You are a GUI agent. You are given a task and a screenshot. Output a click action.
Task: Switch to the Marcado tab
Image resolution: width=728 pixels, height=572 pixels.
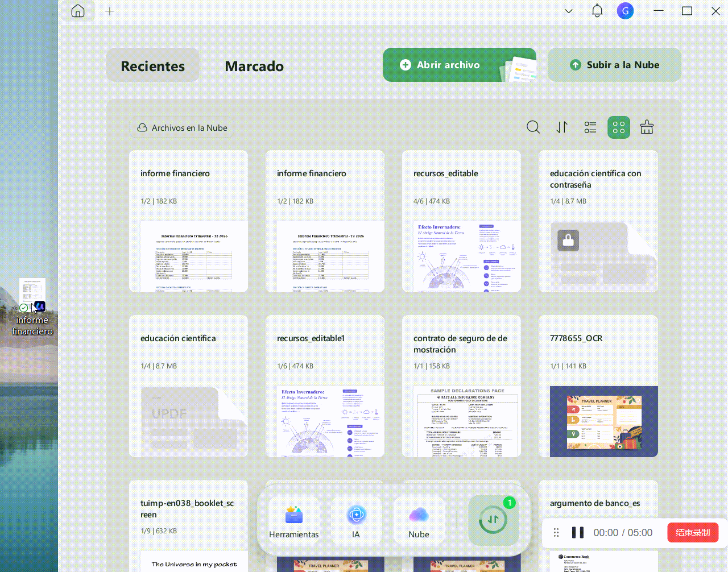(254, 66)
